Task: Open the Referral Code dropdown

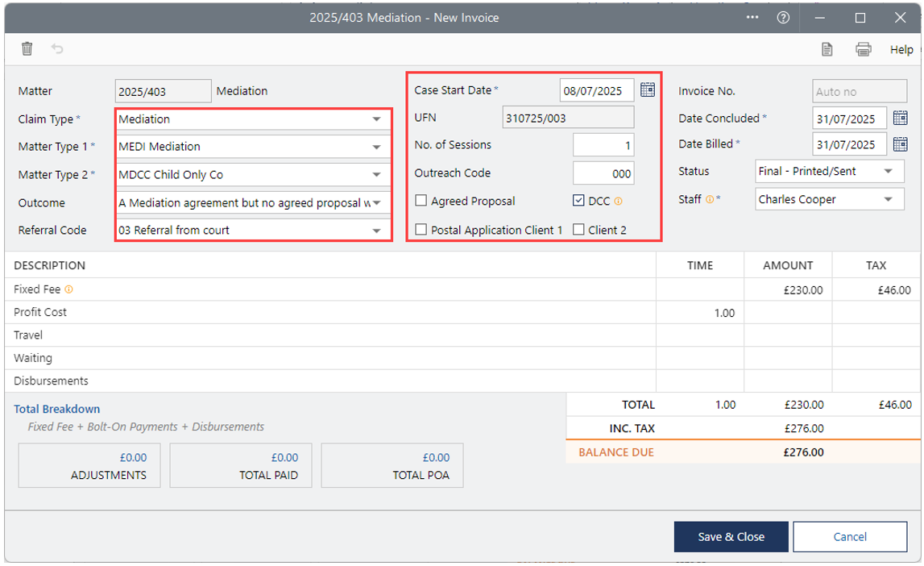Action: (x=376, y=231)
